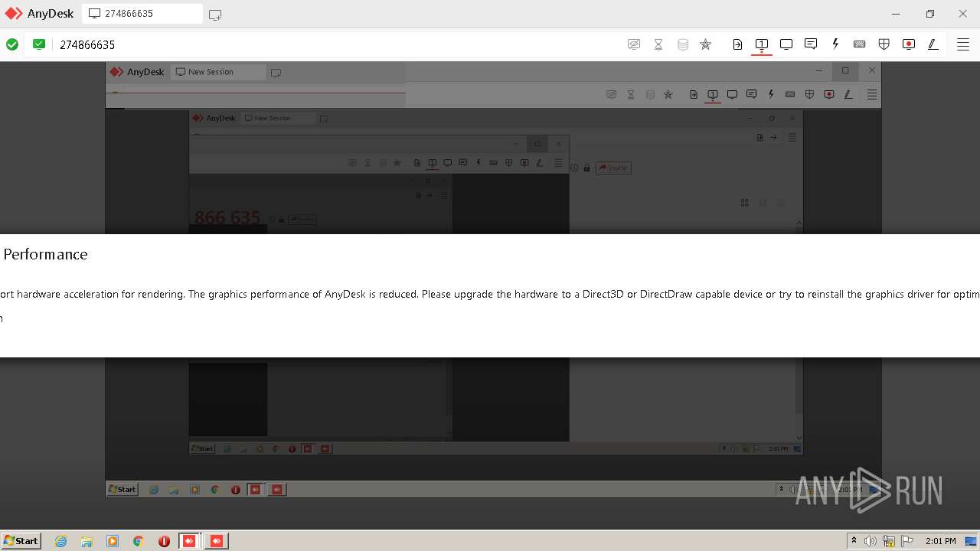Open a new session tab with plus-monitor icon
The image size is (980, 551).
(215, 14)
